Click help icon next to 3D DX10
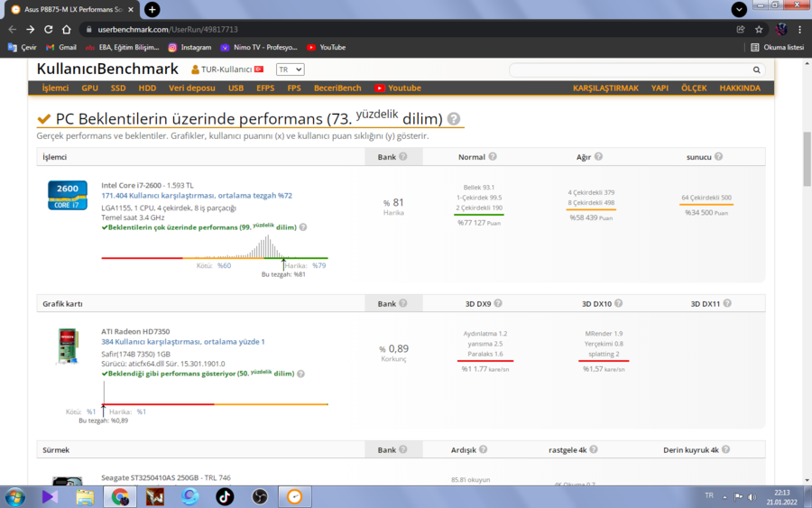812x508 pixels. 618,303
